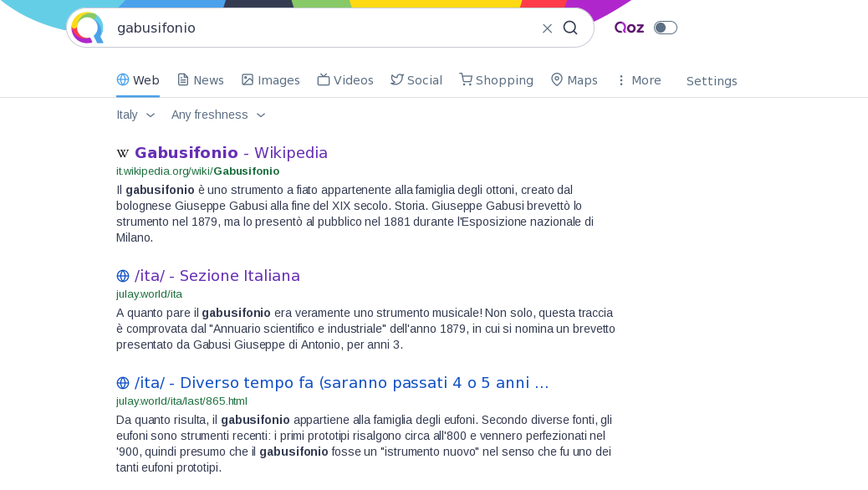Click the snippet starting "A quanto pare il gabusifonio"
The width and height of the screenshot is (868, 490).
click(x=365, y=329)
